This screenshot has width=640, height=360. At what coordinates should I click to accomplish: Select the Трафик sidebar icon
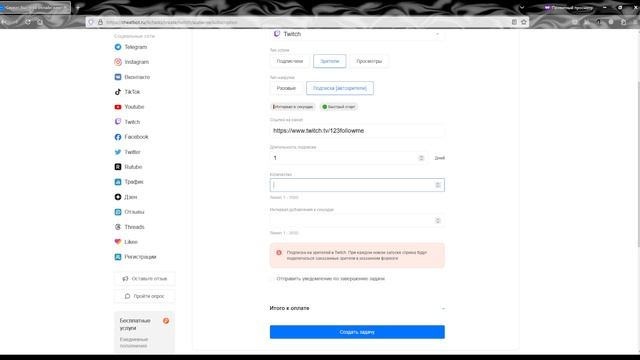pos(118,182)
